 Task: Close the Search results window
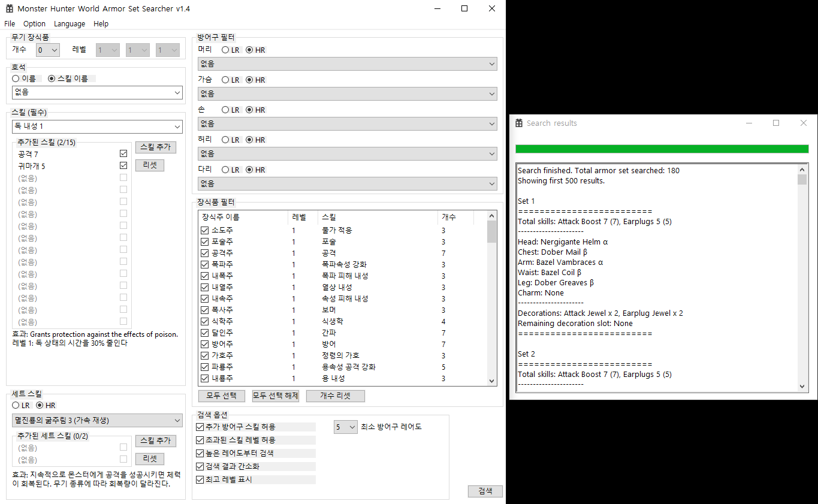[804, 123]
